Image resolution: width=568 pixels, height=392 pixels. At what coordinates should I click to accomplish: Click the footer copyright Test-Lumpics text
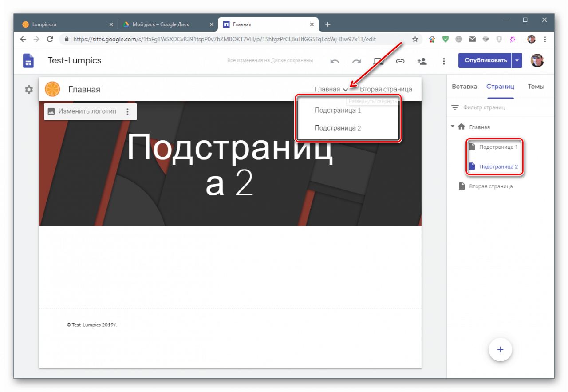click(x=92, y=325)
